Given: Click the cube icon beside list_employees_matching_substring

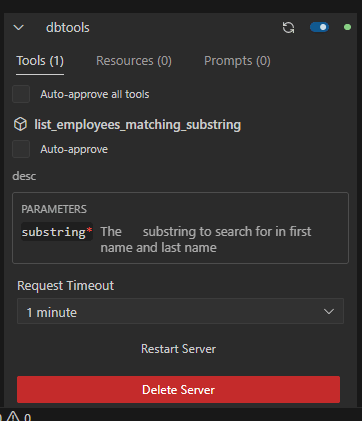Looking at the screenshot, I should pyautogui.click(x=21, y=124).
